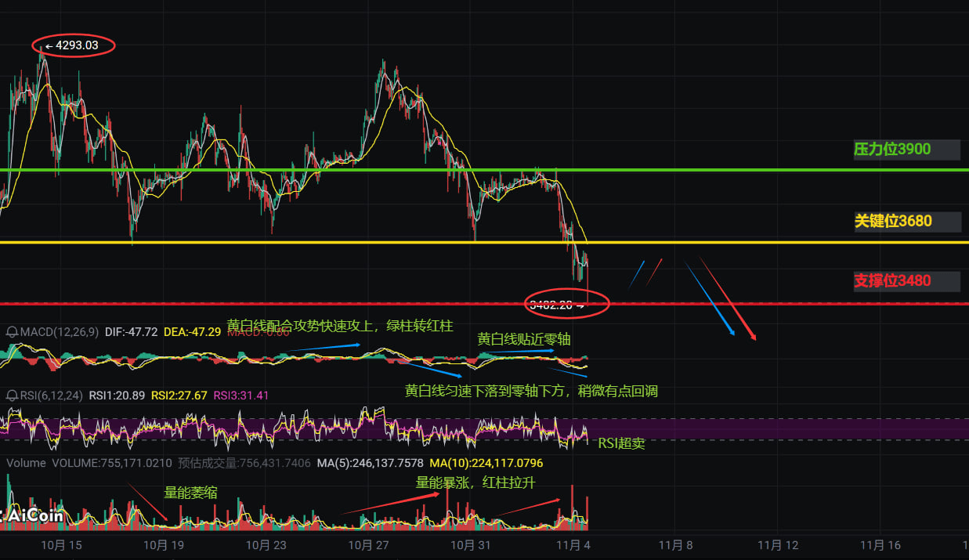Click the red ellipse marking 3482.28 low

tap(567, 305)
